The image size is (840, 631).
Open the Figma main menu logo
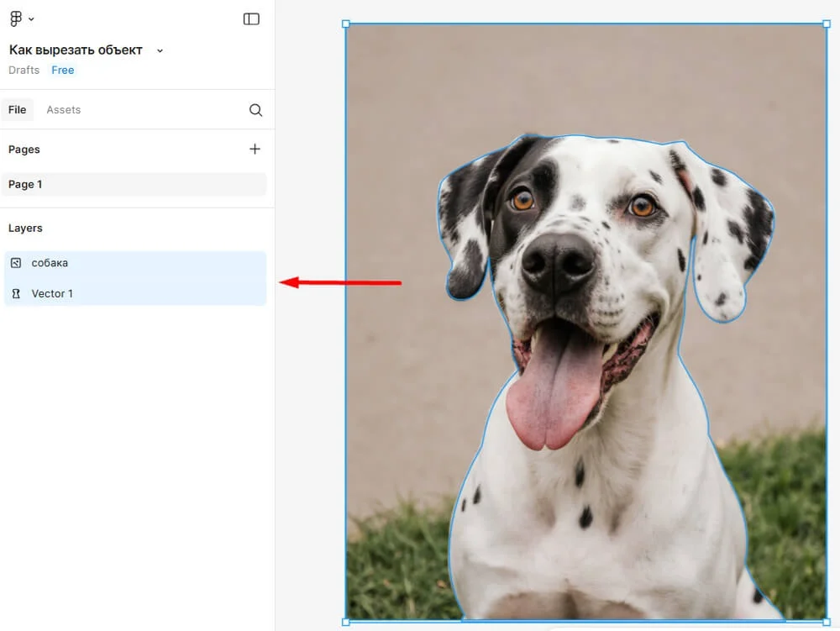16,18
